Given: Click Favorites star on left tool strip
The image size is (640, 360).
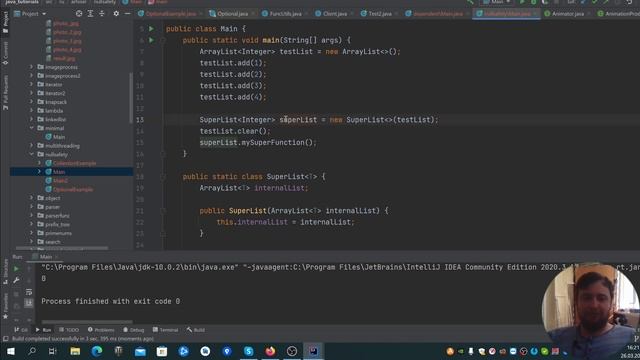Looking at the screenshot, I should pos(5,316).
